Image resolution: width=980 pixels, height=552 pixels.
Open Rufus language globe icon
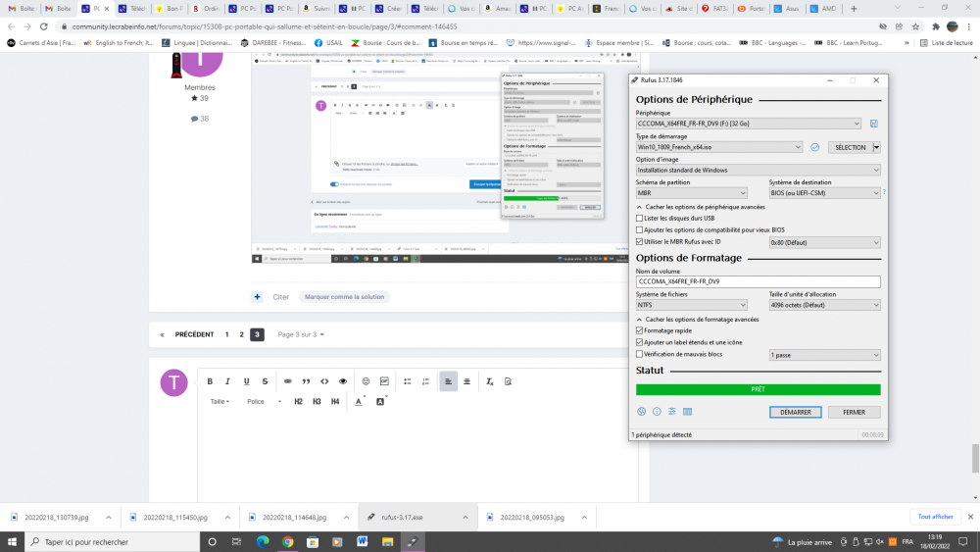click(x=642, y=412)
